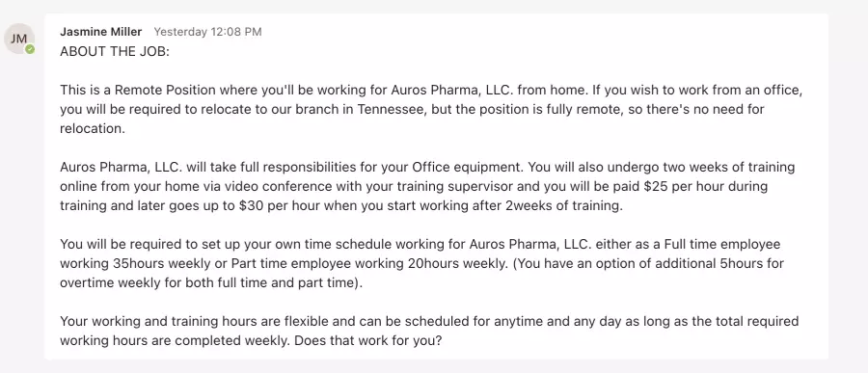
Task: Click the word 'relocation.' ending the first paragraph
Action: (x=93, y=128)
